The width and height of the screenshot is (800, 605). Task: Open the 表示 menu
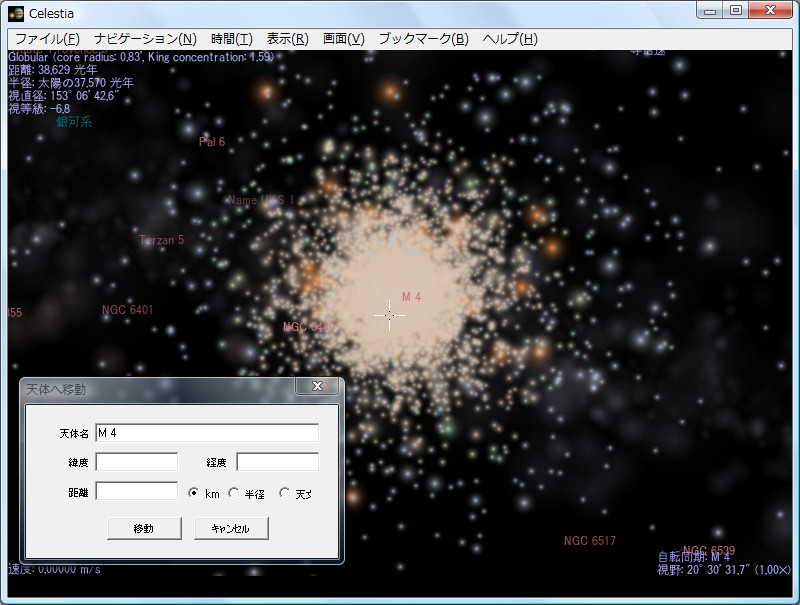pyautogui.click(x=286, y=38)
